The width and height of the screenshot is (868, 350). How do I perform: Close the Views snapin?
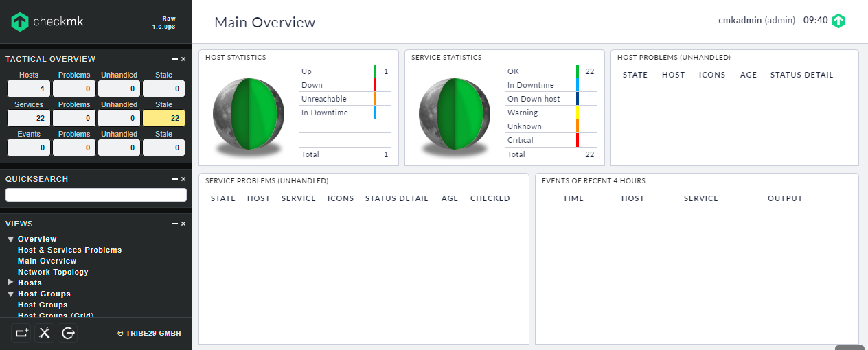183,224
